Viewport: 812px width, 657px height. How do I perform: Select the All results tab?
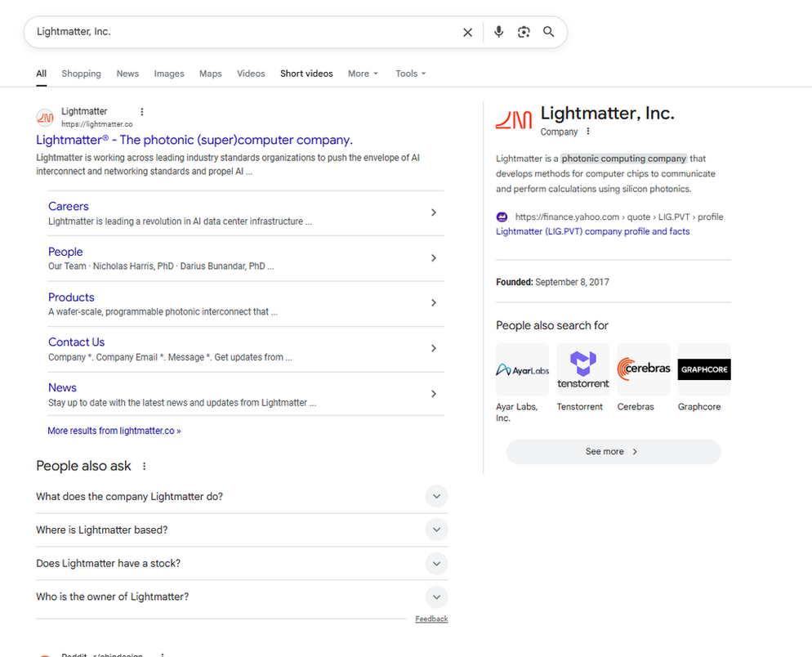[42, 74]
